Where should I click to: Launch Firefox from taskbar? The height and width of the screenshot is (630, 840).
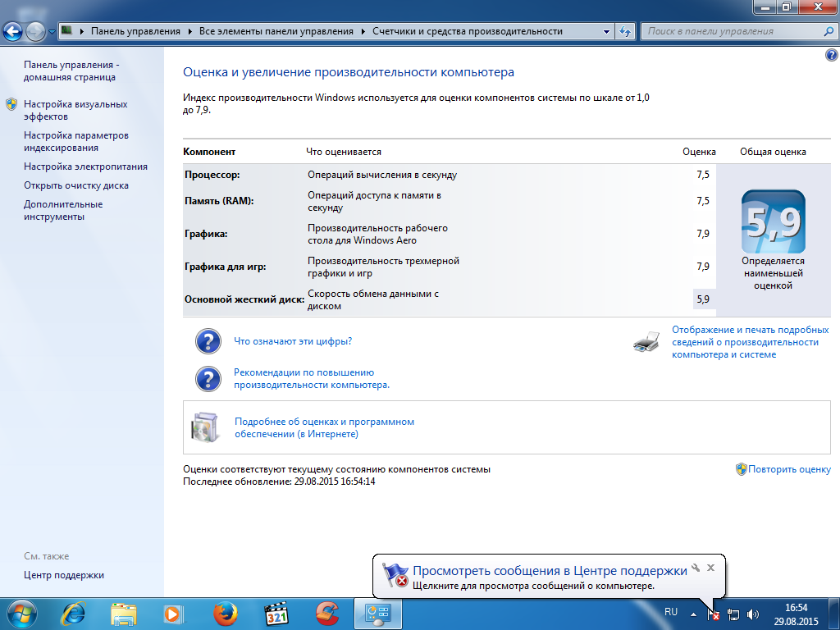226,614
